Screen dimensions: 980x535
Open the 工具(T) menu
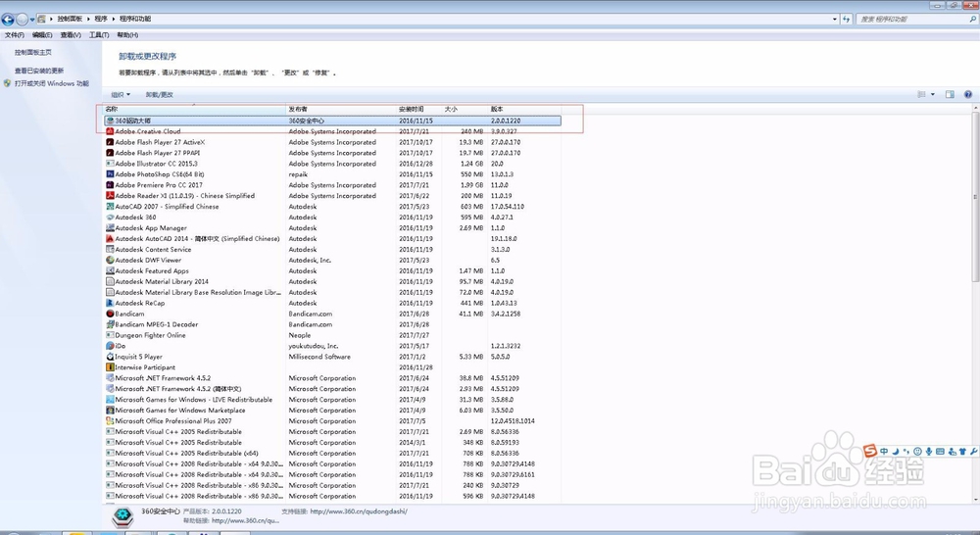pos(99,35)
